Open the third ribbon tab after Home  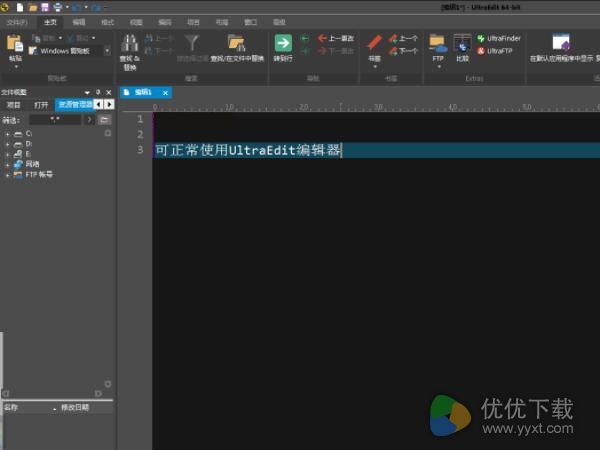click(x=136, y=22)
